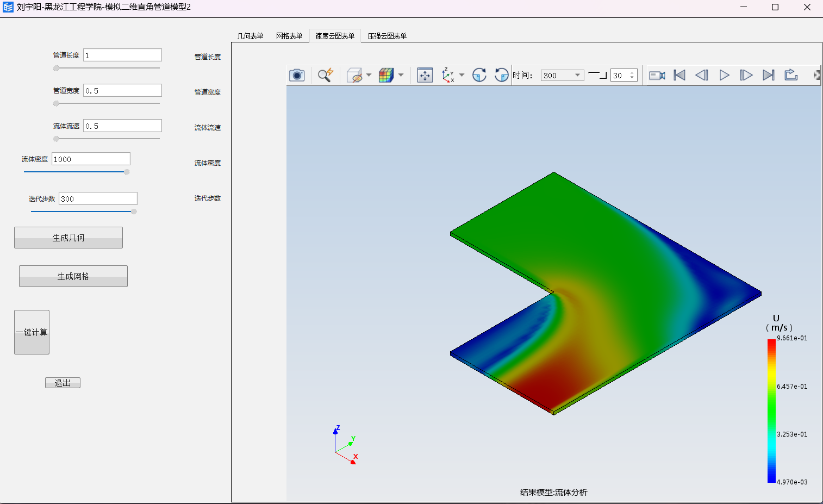
Task: Click the box visibility display icon
Action: [354, 75]
